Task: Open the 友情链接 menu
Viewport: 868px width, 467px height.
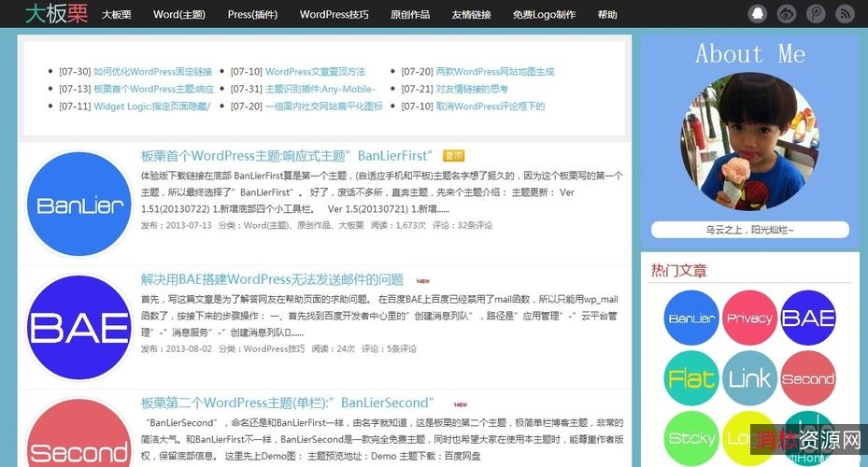Action: [471, 14]
